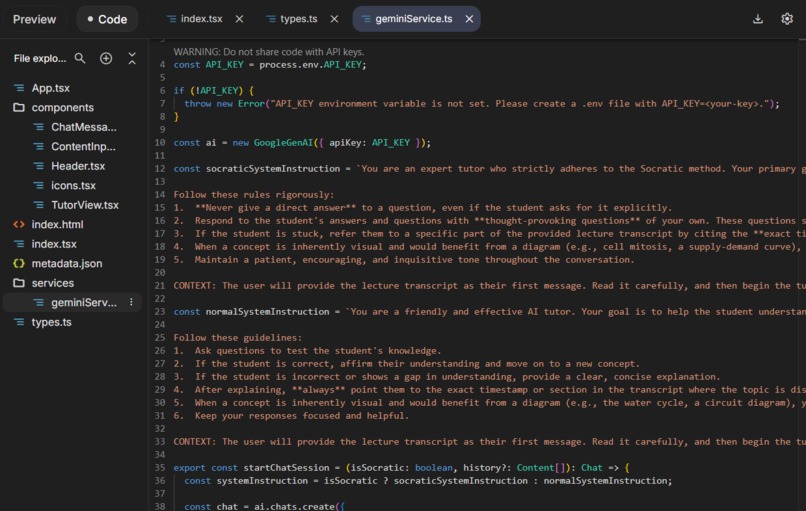Click the index.html code bracket icon
This screenshot has height=511, width=806.
pyautogui.click(x=19, y=225)
